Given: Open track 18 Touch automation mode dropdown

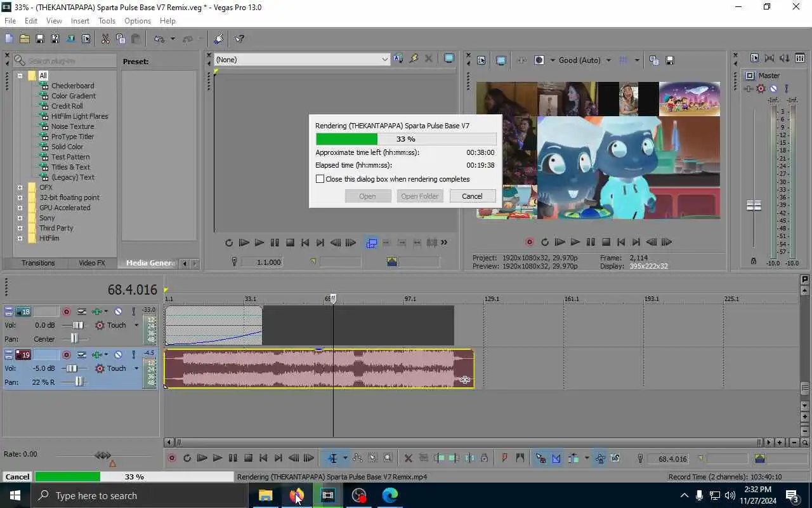Looking at the screenshot, I should 136,325.
